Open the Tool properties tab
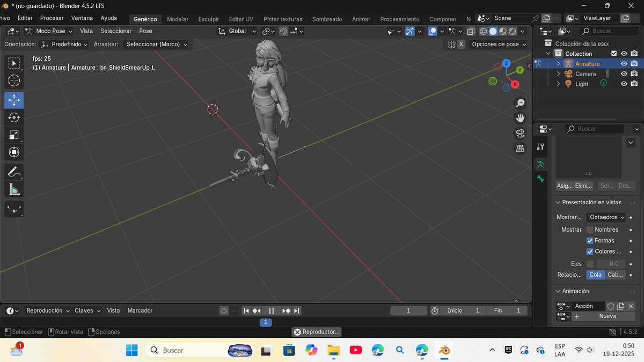 coord(540,146)
